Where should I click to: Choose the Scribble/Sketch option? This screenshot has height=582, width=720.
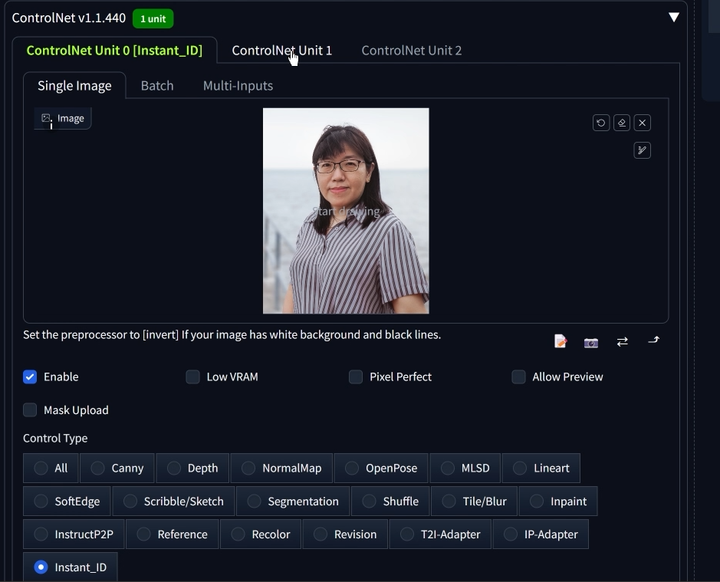click(174, 501)
